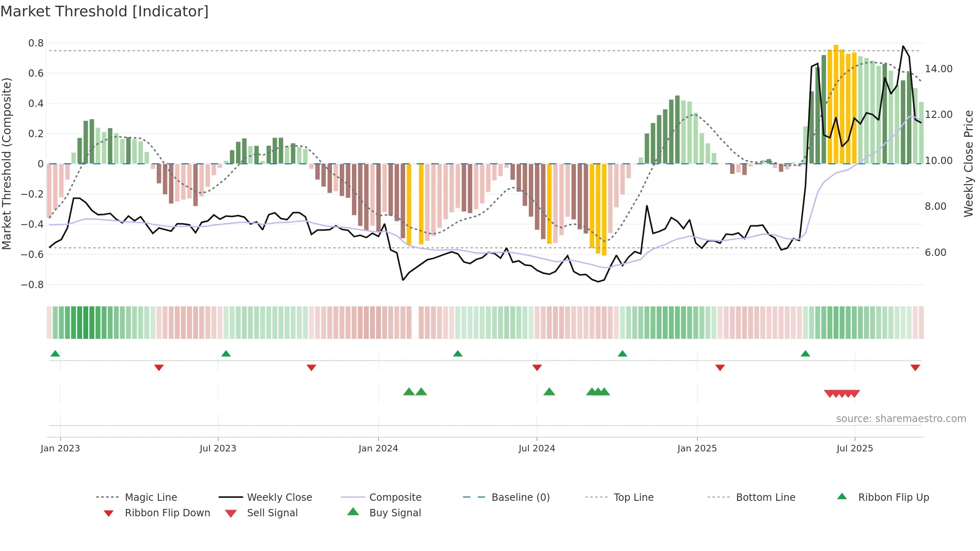Click the tallest yellow bar in mid 2025
Image resolution: width=980 pixels, height=551 pixels.
point(836,104)
